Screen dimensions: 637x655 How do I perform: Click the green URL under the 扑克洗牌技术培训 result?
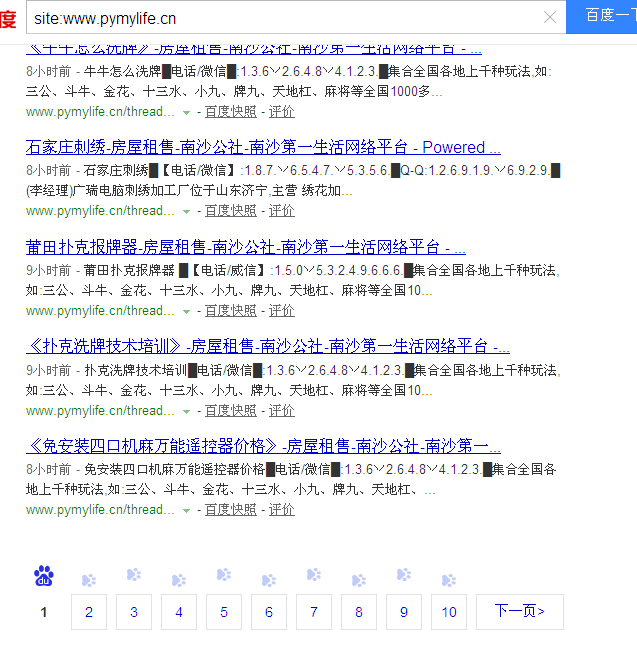click(x=100, y=411)
